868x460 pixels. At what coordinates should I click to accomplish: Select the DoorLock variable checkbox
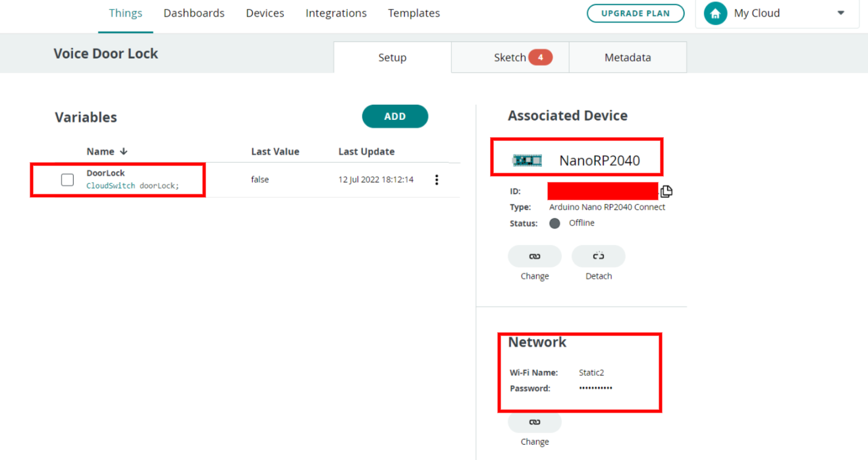click(x=67, y=179)
